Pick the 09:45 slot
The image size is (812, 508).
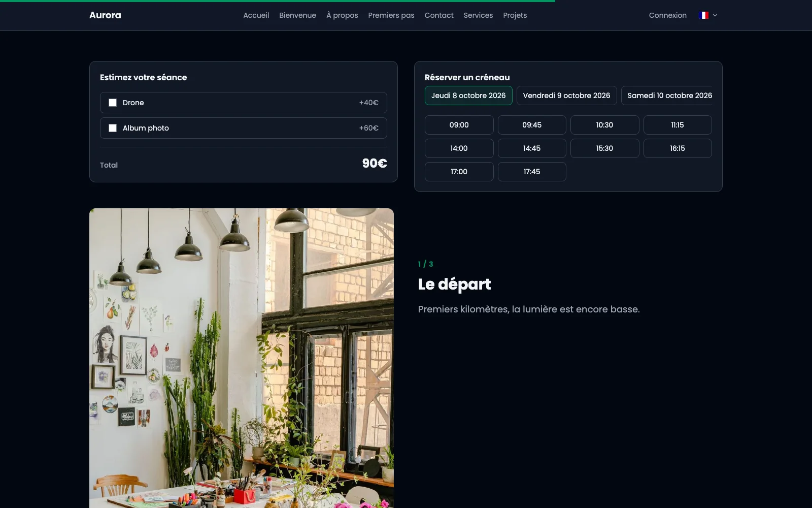coord(532,125)
